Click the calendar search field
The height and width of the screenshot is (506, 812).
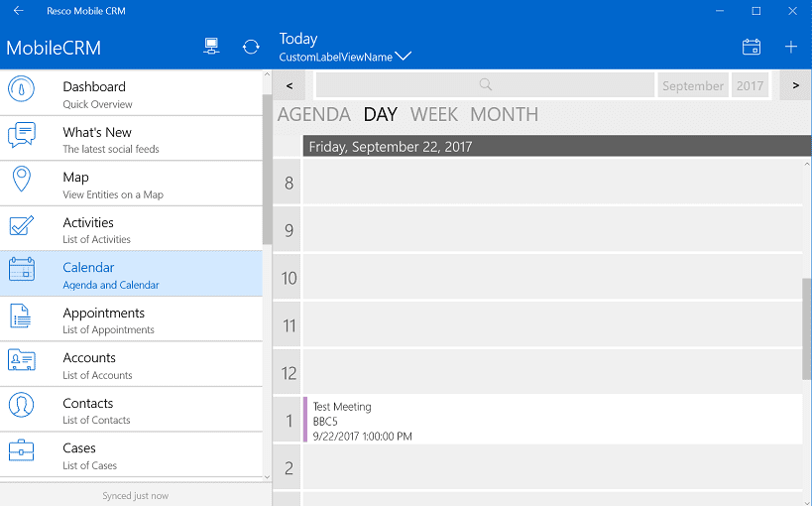485,85
